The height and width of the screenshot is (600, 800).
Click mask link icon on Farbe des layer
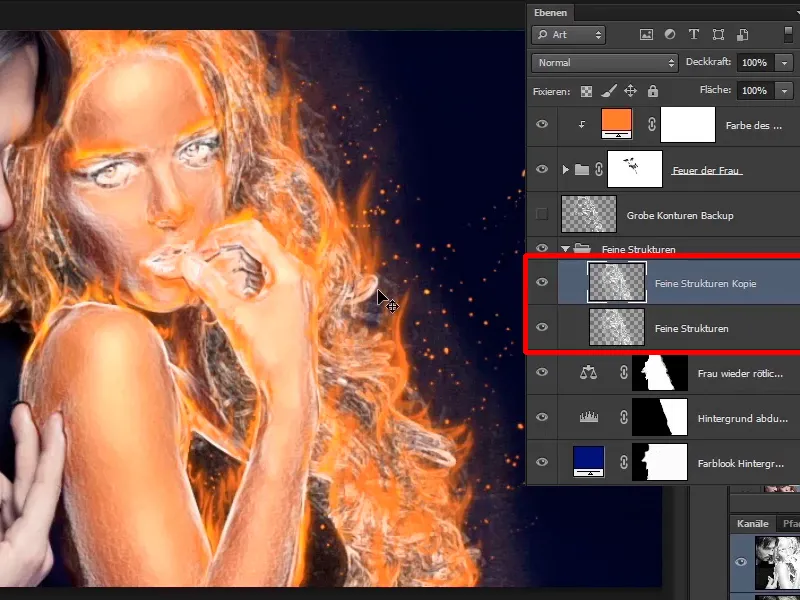(652, 124)
